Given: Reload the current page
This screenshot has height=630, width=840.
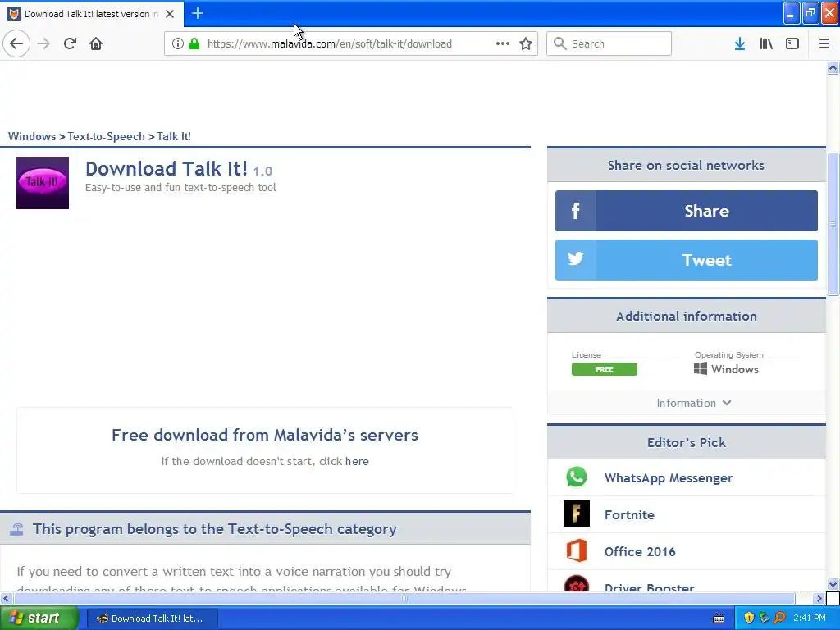Looking at the screenshot, I should point(70,43).
